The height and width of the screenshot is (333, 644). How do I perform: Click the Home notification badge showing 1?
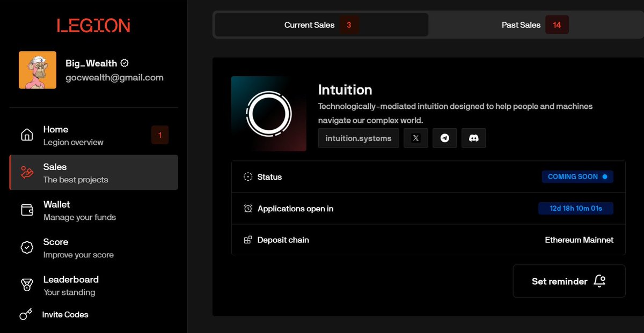pos(160,135)
